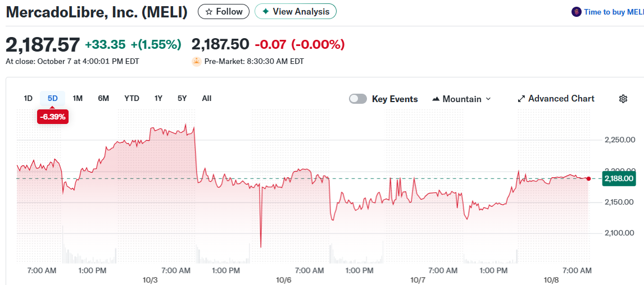Viewport: 644px width, 285px height.
Task: Open the Time to buy MELI link
Action: (x=614, y=12)
